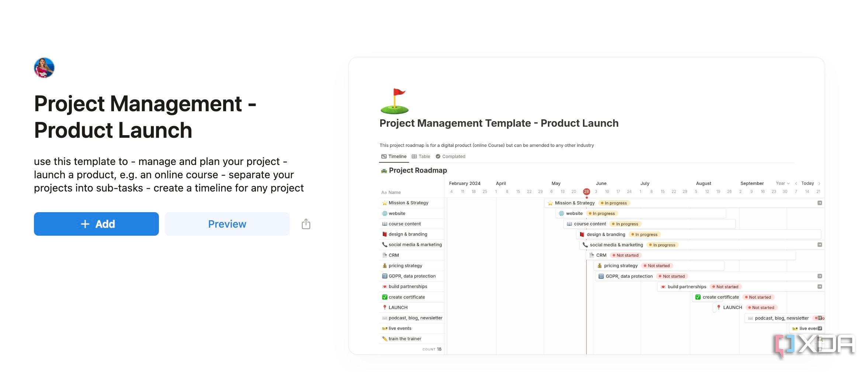Click the blue Add button

pos(96,224)
